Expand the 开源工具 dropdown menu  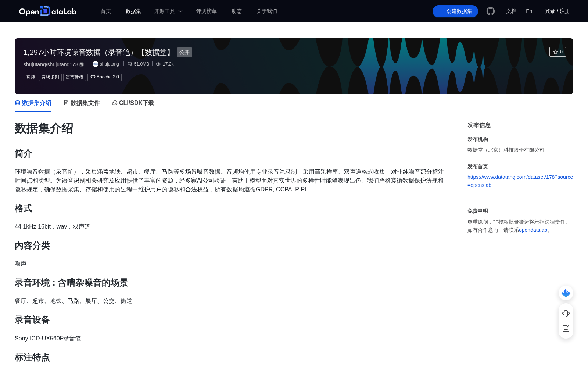[168, 11]
